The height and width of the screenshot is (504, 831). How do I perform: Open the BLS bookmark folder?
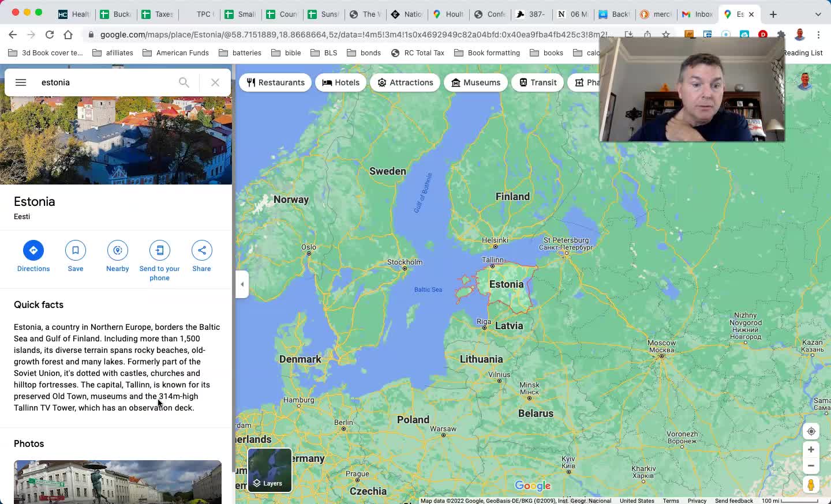pos(324,53)
